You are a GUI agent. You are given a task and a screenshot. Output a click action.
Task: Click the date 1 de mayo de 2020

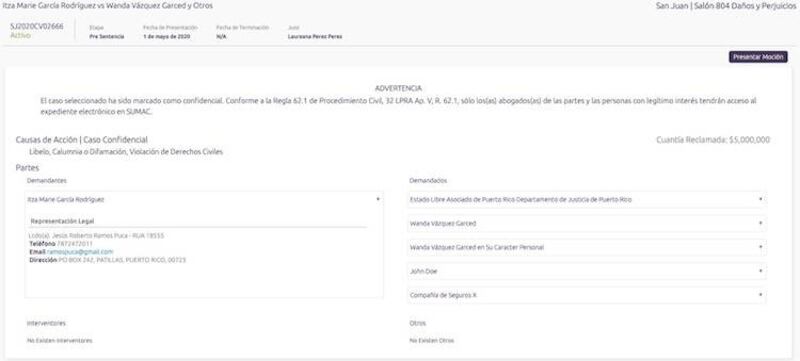click(167, 37)
